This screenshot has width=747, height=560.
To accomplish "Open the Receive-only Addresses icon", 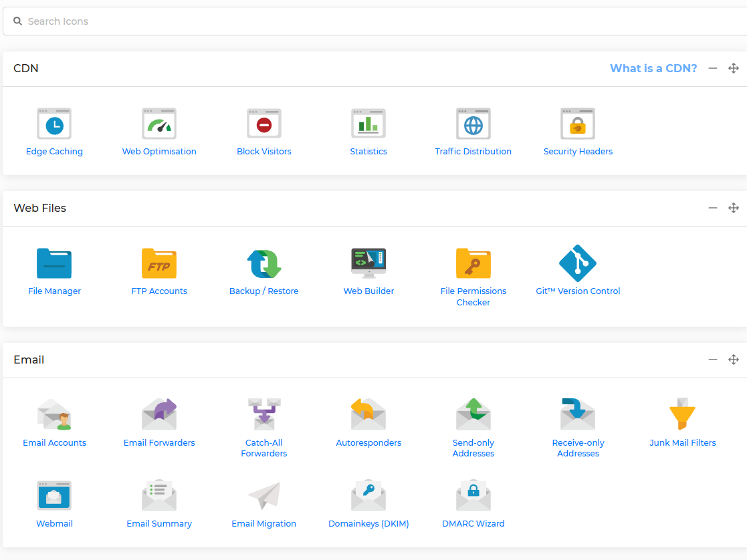I will click(x=578, y=414).
